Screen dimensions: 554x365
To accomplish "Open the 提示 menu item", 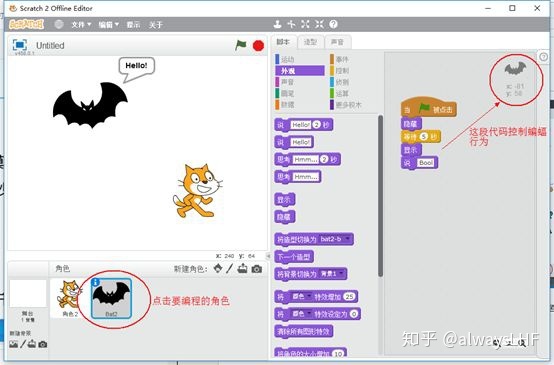I will tap(134, 25).
